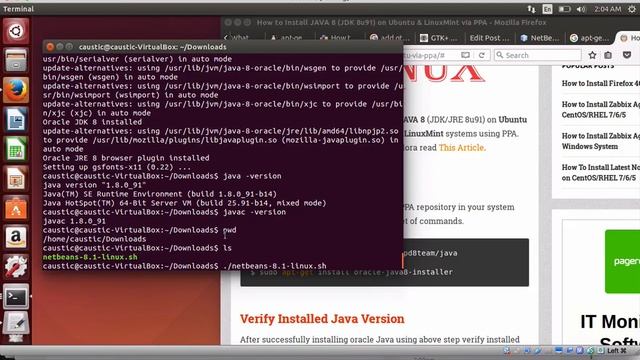Reload the page in Firefox

tap(482, 55)
